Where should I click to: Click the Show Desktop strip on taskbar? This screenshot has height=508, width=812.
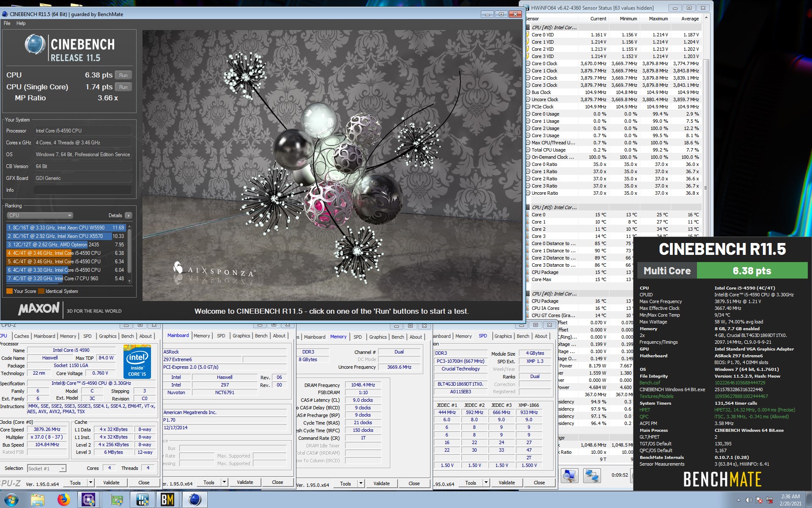click(x=809, y=500)
